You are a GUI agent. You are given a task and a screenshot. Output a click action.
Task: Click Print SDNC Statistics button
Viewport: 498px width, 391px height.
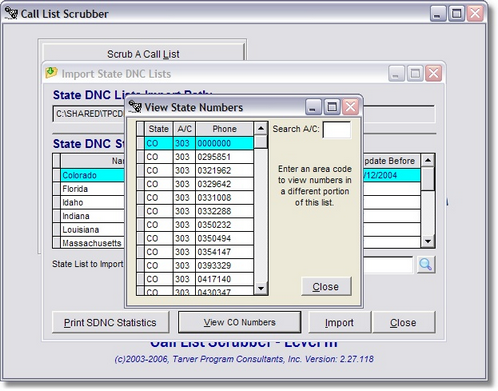pos(110,322)
